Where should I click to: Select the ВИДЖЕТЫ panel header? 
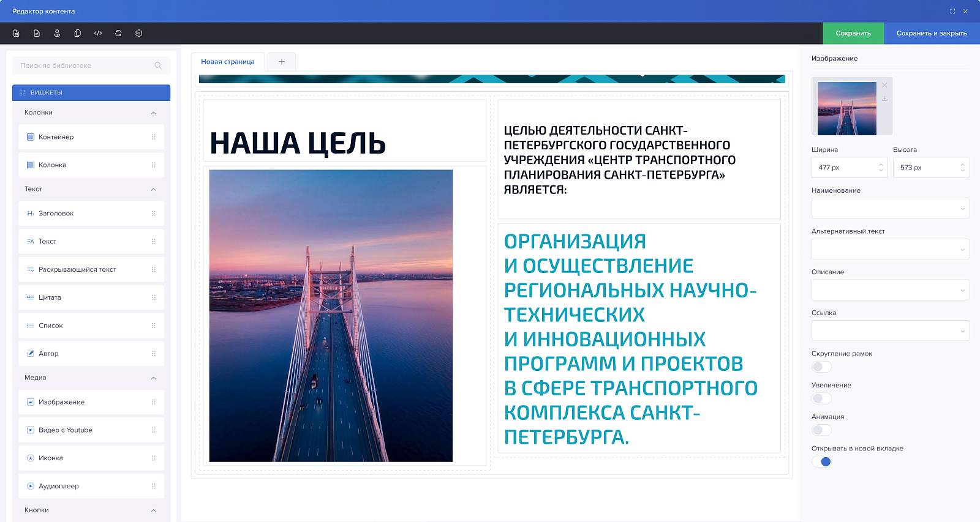pyautogui.click(x=91, y=92)
